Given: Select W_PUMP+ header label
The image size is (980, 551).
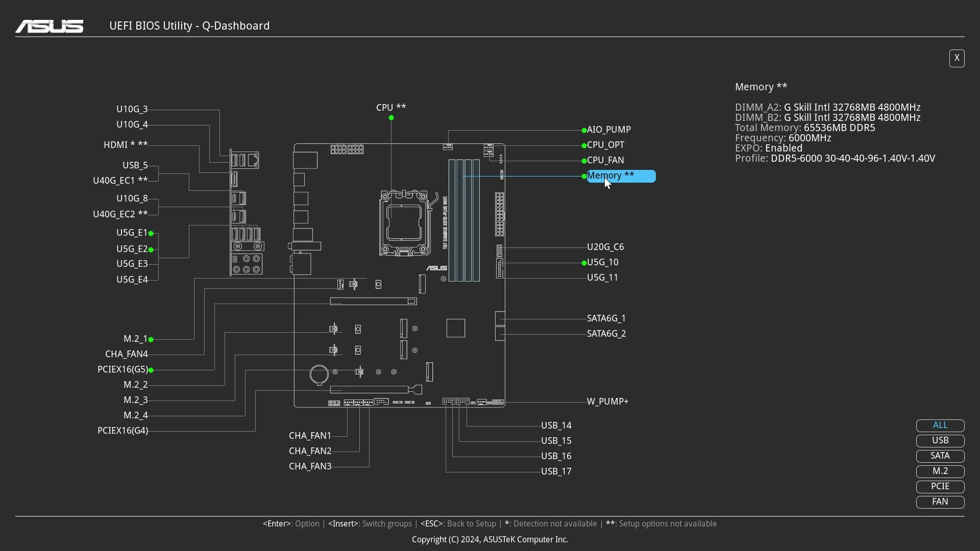Looking at the screenshot, I should (607, 402).
